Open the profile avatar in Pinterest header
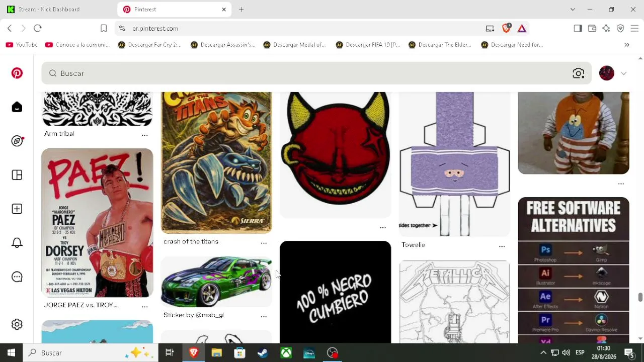 coord(607,73)
